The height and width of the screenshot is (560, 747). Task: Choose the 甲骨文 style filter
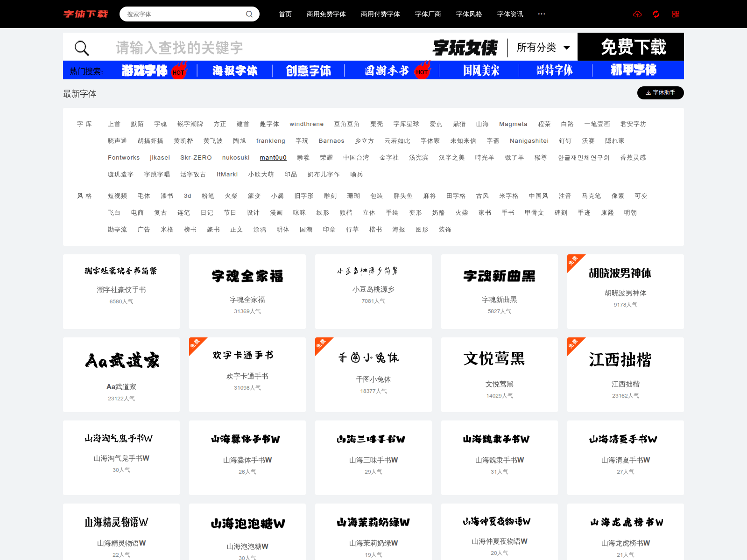tap(534, 213)
